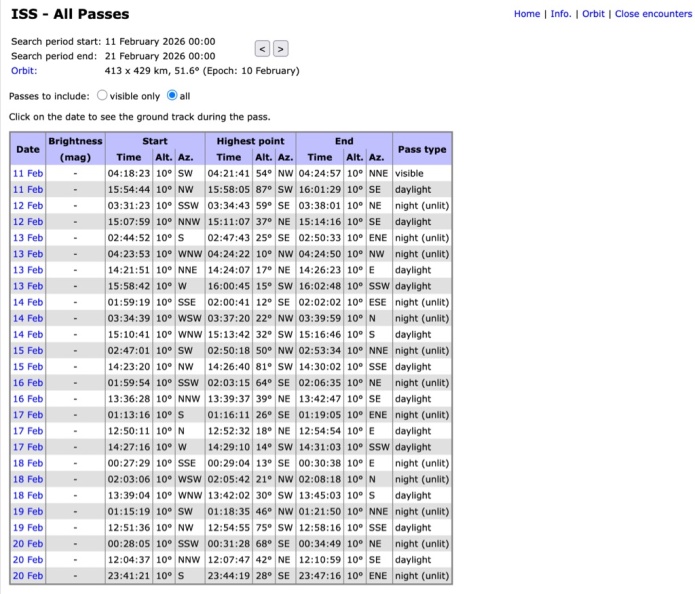Click the blue 'Orbit:' label link
This screenshot has width=695, height=594.
click(x=24, y=71)
